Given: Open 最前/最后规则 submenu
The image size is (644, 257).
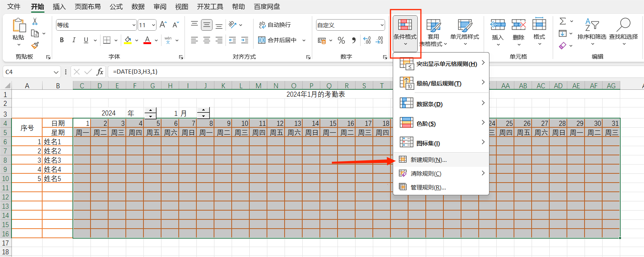Looking at the screenshot, I should (x=441, y=83).
